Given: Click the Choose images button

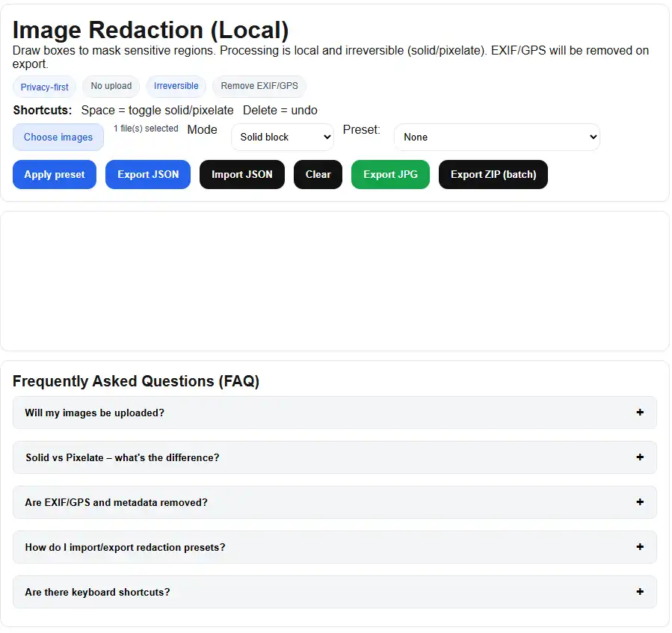Looking at the screenshot, I should tap(58, 138).
